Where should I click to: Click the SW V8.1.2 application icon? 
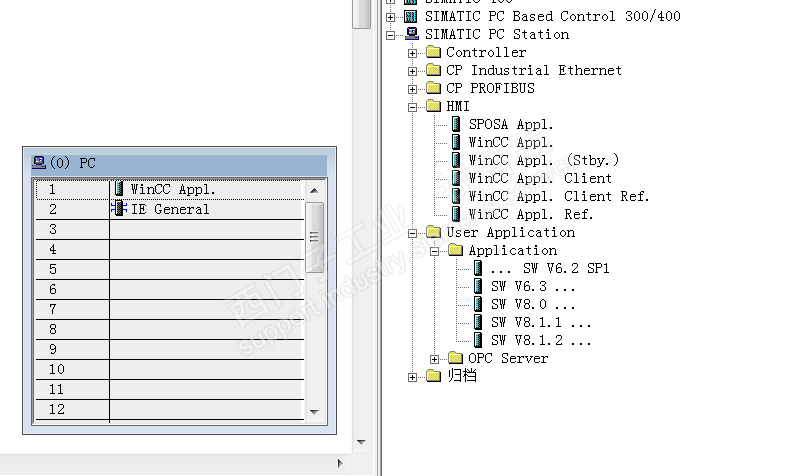pos(478,340)
